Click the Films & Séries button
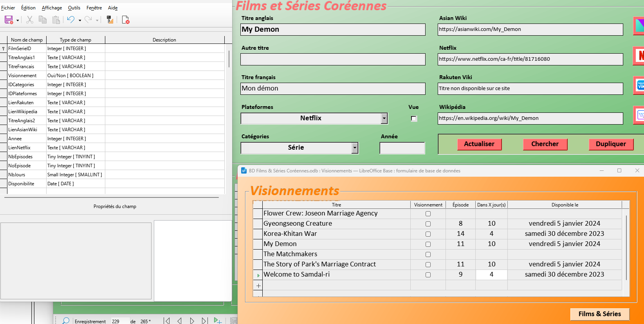The image size is (644, 324). (600, 314)
